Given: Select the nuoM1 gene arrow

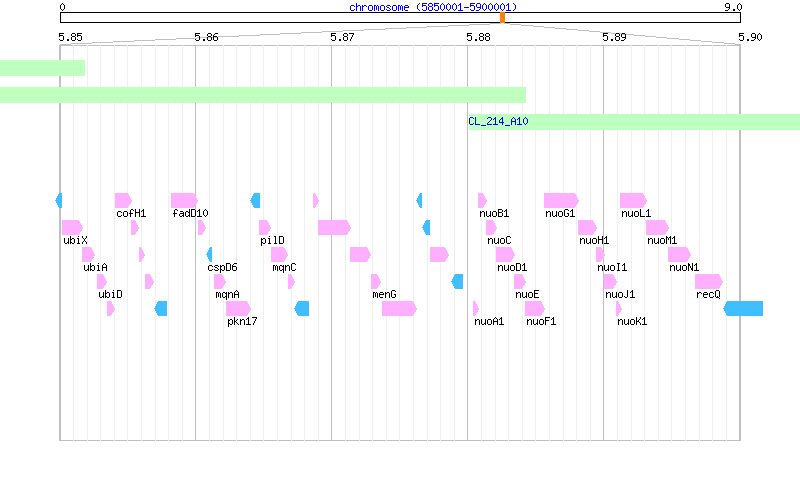Looking at the screenshot, I should click(657, 228).
